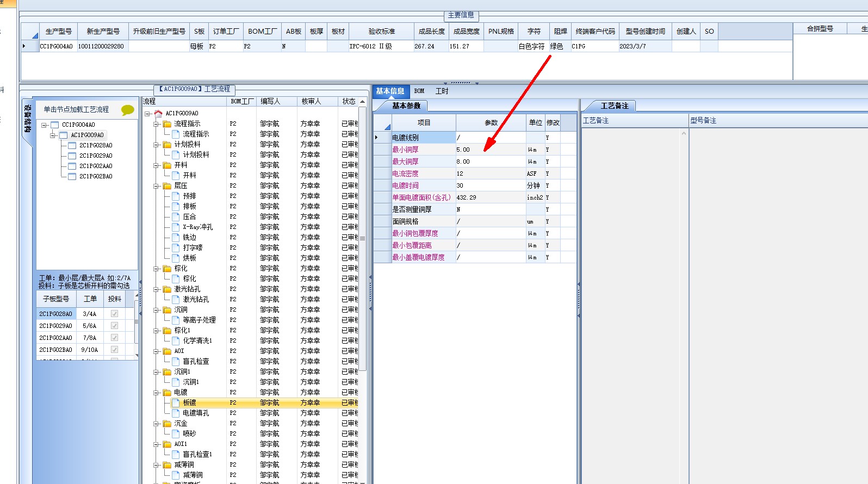Collapse the 开料 process group
Screen dimensions: 868x484
156,165
